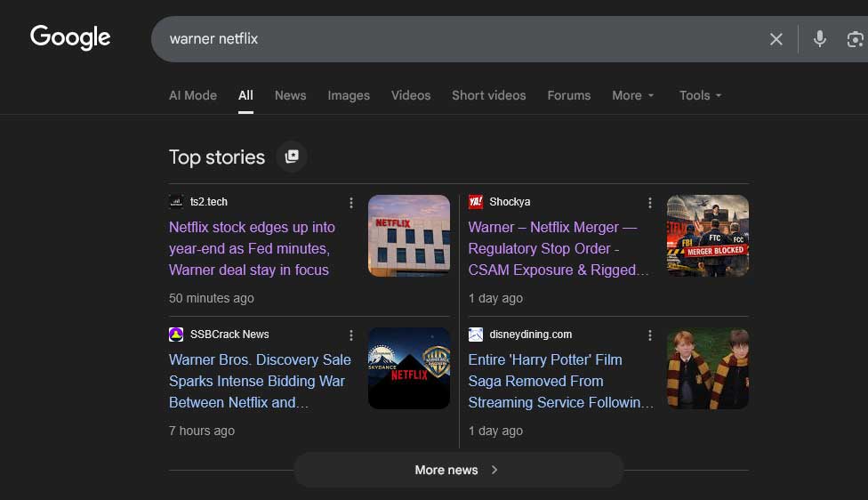Open three-dot menu for Shockya story
The height and width of the screenshot is (500, 868).
(650, 203)
